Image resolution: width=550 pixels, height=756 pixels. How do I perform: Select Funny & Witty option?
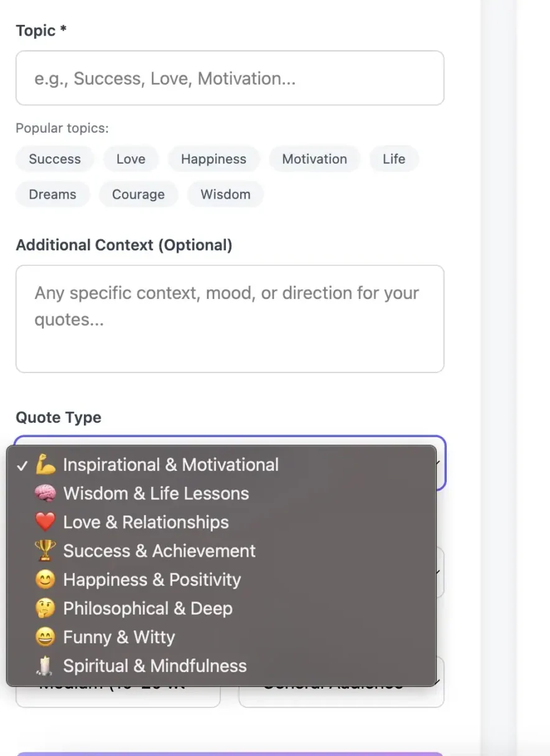[119, 637]
